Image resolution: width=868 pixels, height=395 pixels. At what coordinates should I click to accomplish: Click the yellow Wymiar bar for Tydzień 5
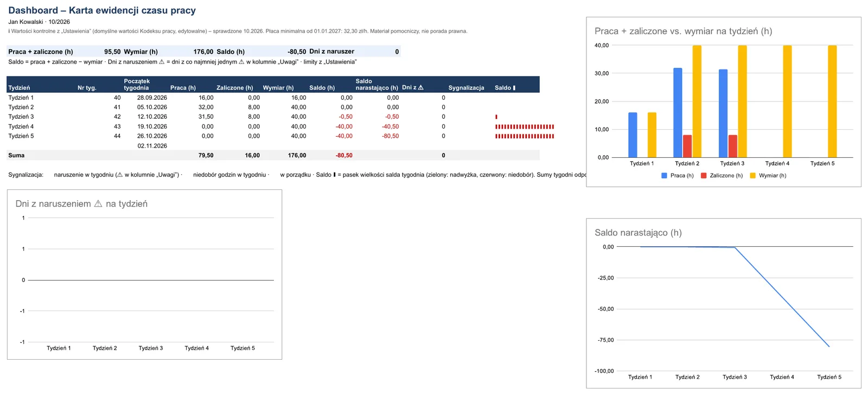[832, 101]
